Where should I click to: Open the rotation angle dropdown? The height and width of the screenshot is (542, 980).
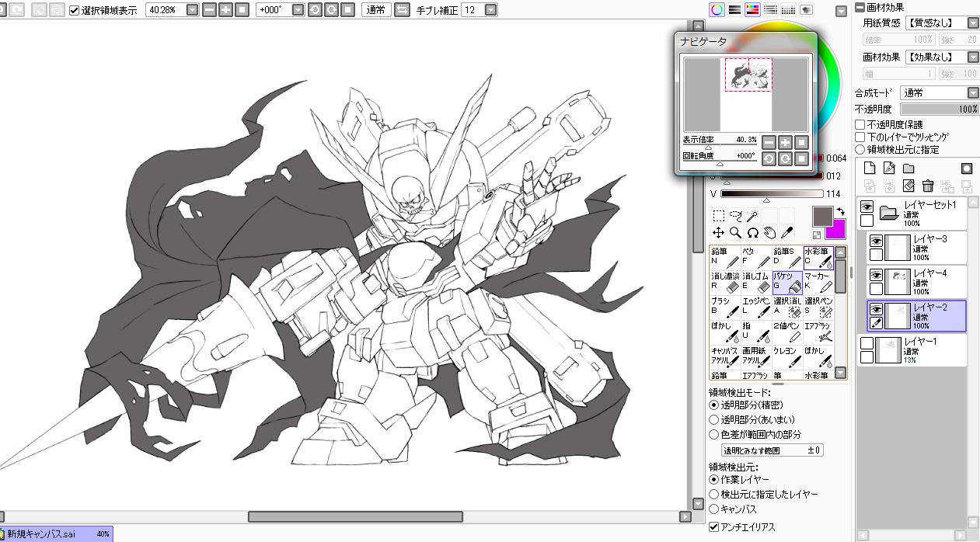click(296, 10)
